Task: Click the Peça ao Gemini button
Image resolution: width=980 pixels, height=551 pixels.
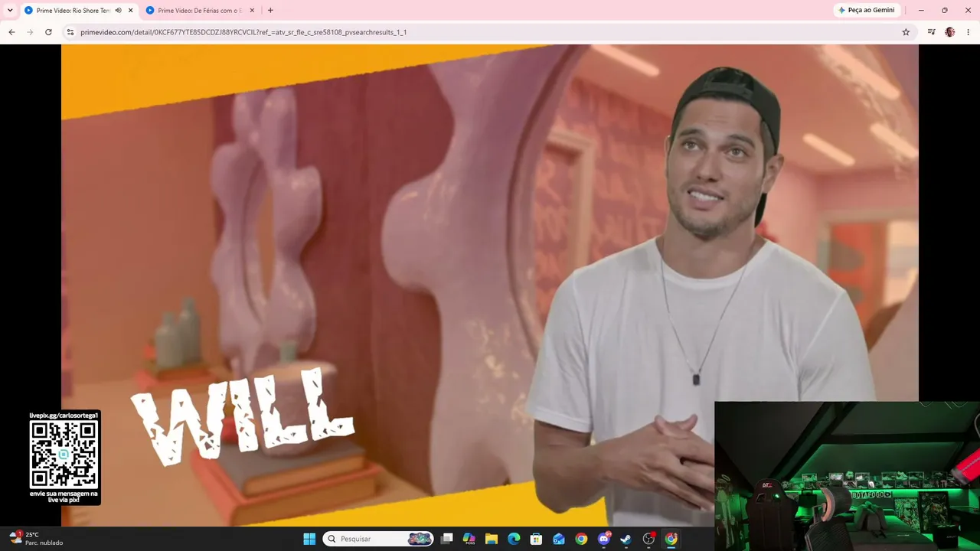Action: click(x=867, y=10)
